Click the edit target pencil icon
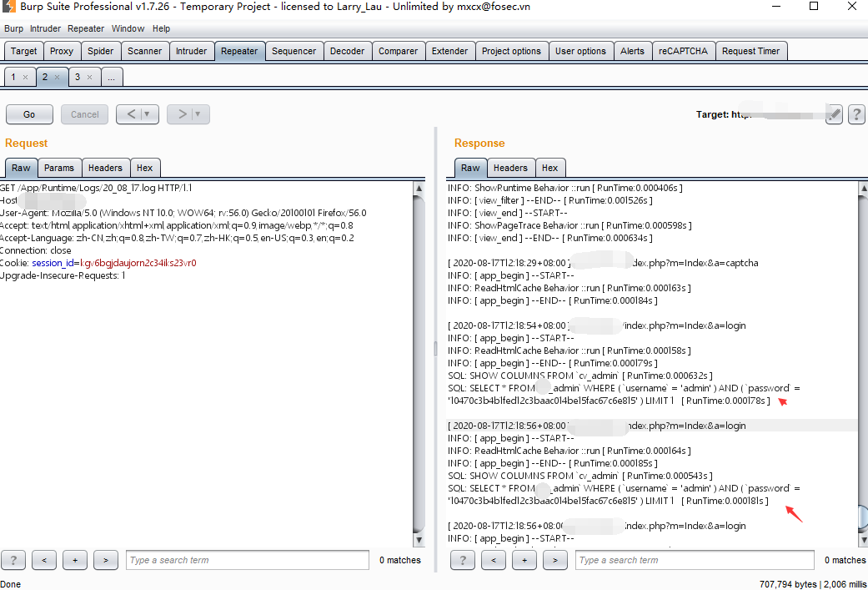The image size is (868, 590). click(834, 114)
